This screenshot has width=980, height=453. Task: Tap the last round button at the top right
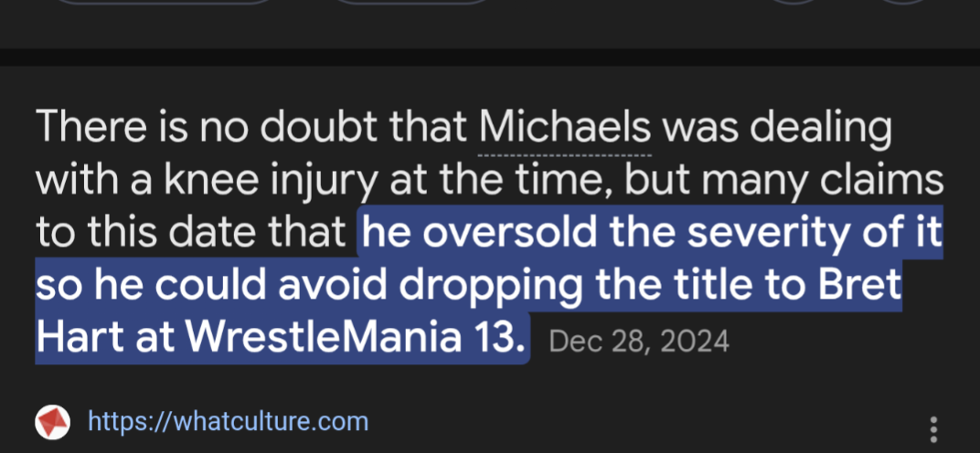pos(902,2)
